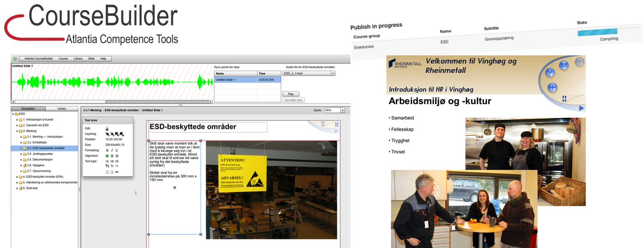The width and height of the screenshot is (644, 248).
Task: Click the question mark help icon
Action: tap(550, 73)
